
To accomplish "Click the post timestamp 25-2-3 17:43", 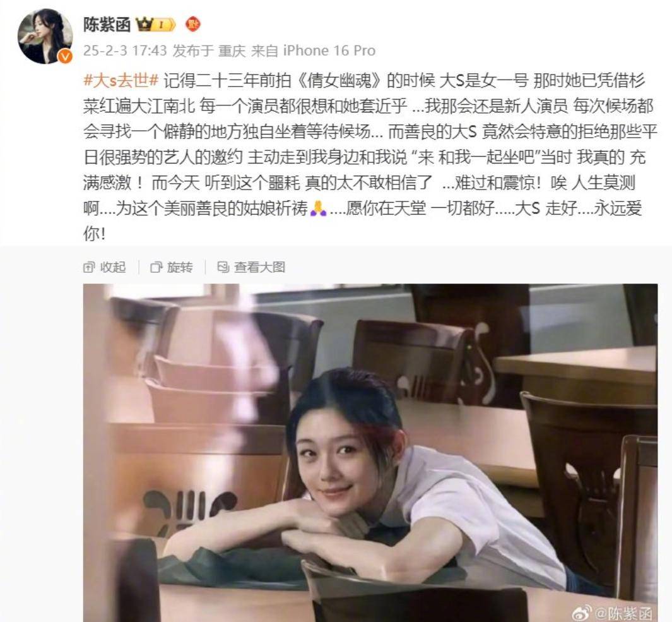I will coord(125,51).
